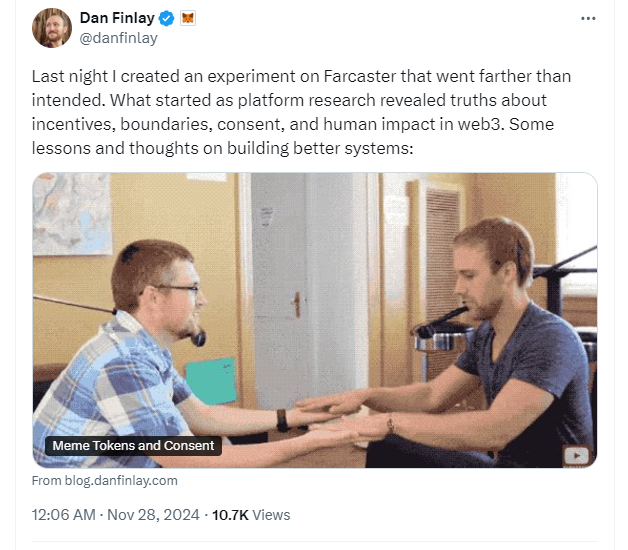Open the "10.7K Views" analytics count

tap(247, 515)
